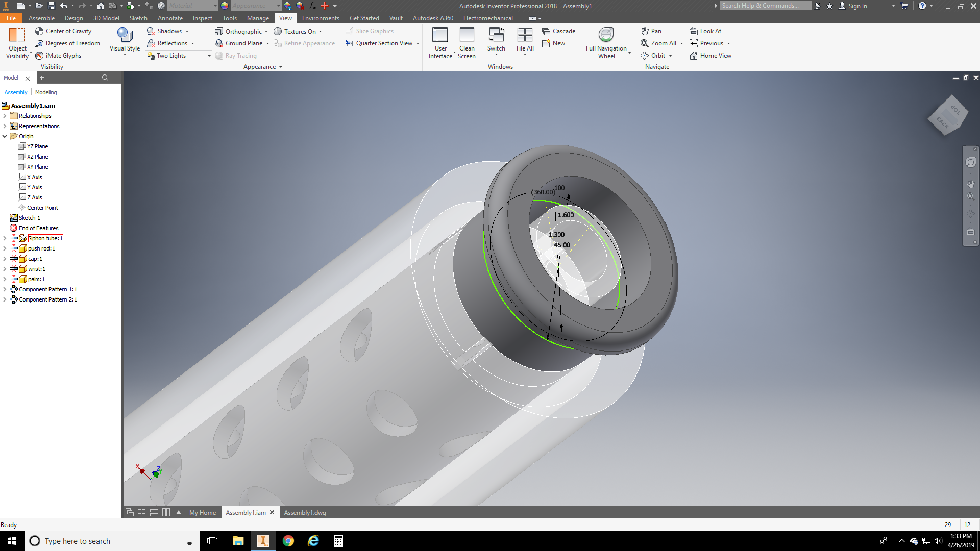Image resolution: width=980 pixels, height=551 pixels.
Task: Toggle iMate Glyphs visibility
Action: pyautogui.click(x=58, y=56)
